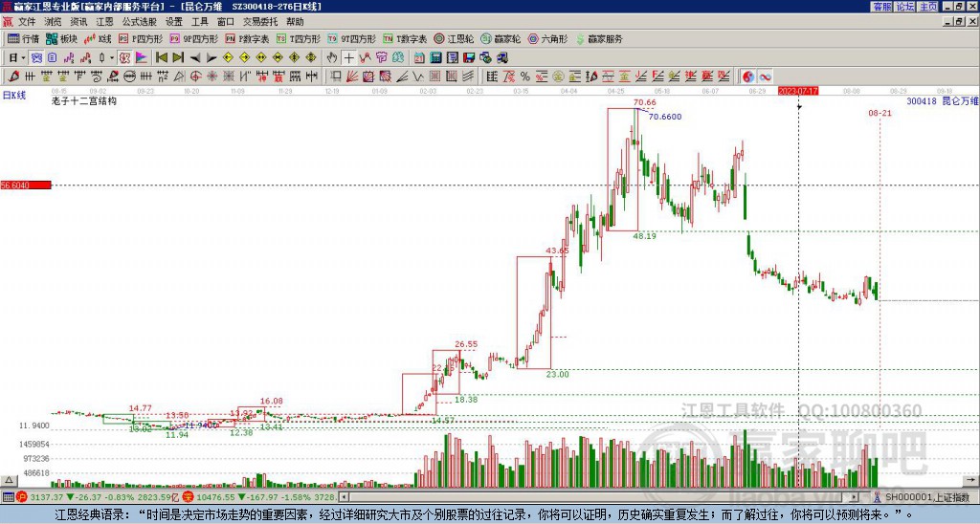
Task: Click the yin-yang icon
Action: (748, 76)
